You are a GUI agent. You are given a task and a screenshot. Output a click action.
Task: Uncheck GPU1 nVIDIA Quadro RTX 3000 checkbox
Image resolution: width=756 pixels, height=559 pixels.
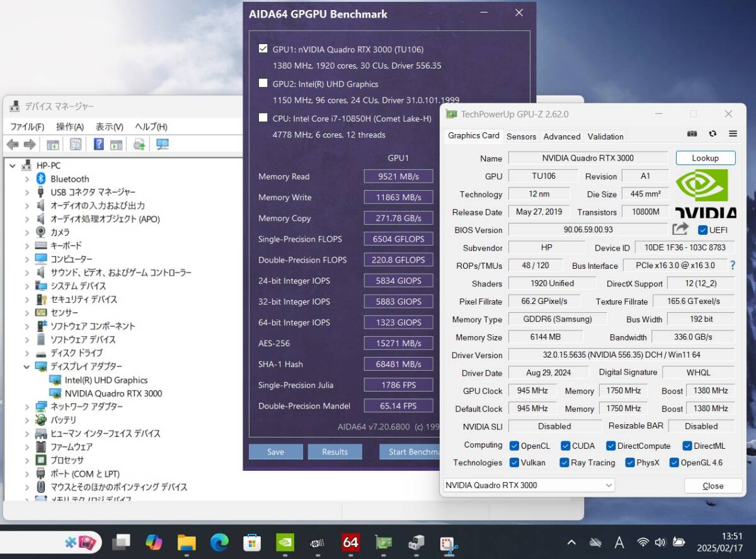263,48
